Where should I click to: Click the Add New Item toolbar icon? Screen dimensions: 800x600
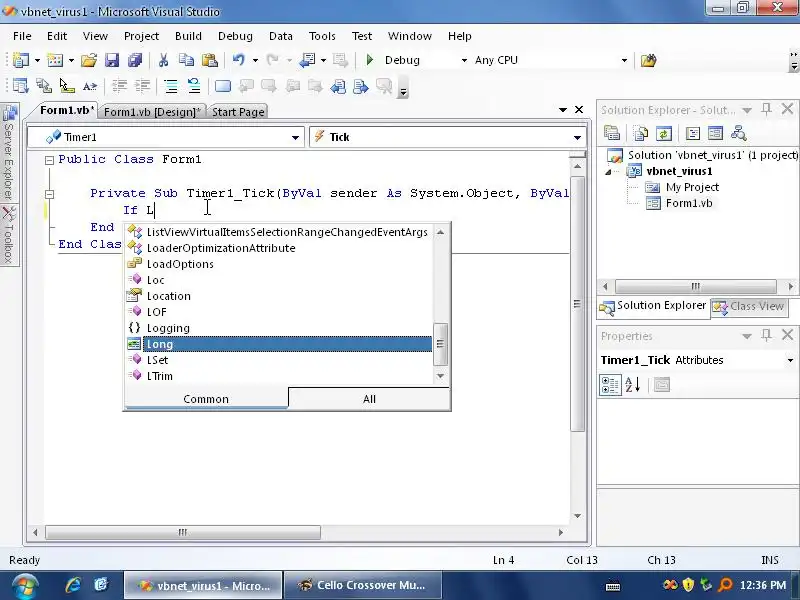click(x=55, y=60)
